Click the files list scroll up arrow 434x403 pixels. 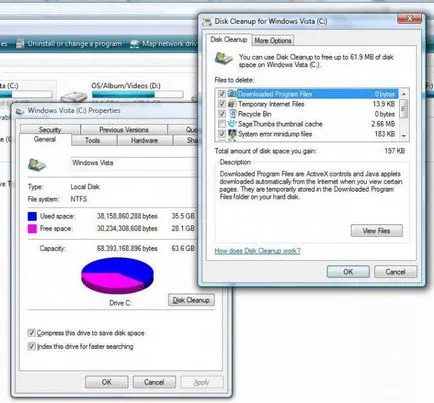coord(404,94)
